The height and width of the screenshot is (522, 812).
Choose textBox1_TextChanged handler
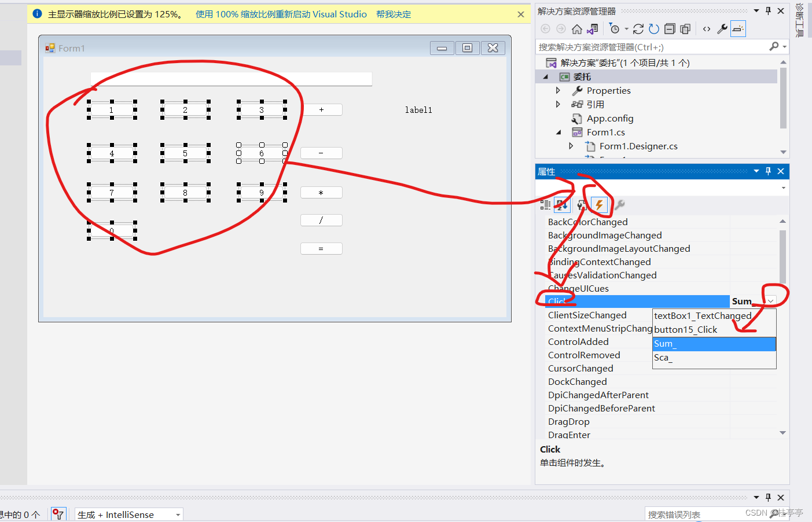pos(714,315)
